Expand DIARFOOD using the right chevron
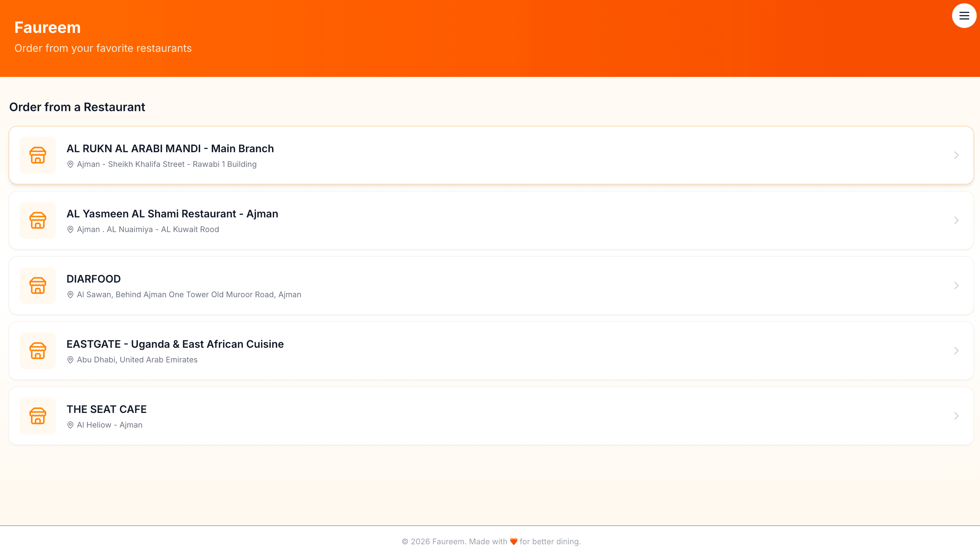The image size is (980, 556). [956, 285]
